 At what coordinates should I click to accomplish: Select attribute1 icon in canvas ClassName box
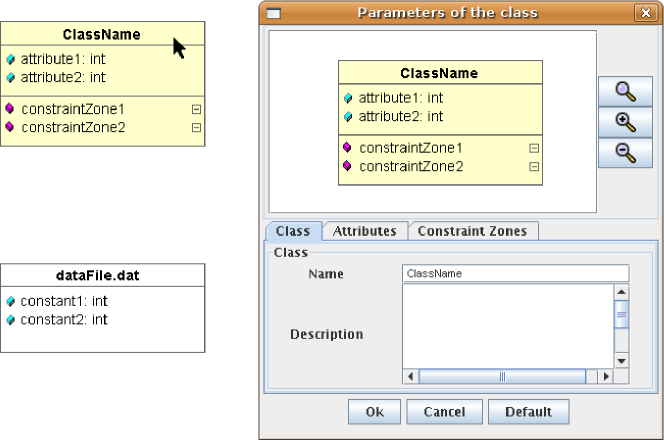tap(10, 59)
